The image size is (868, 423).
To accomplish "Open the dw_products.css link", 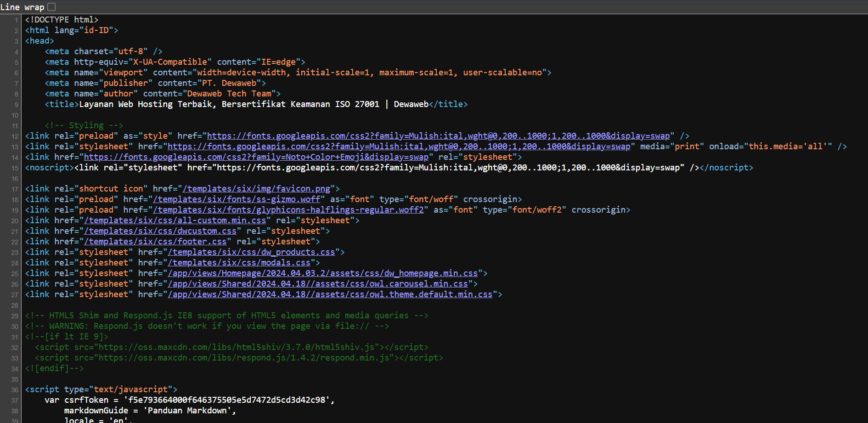I will coord(251,252).
